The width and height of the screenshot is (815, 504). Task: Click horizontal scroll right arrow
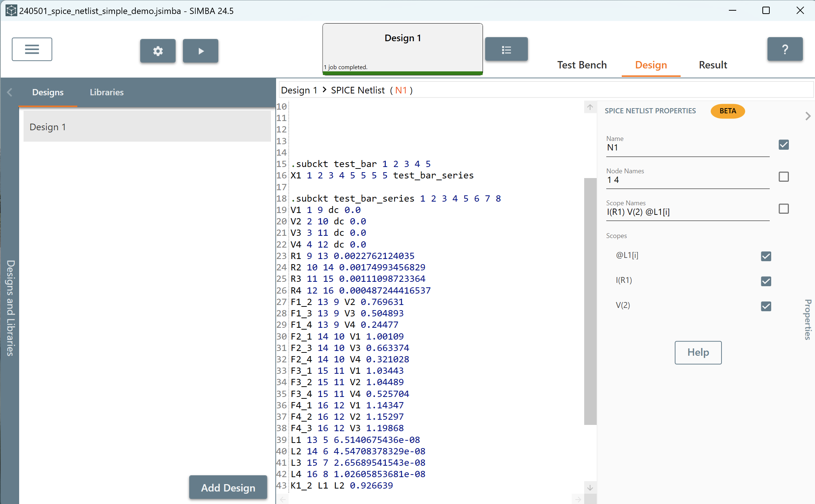click(578, 499)
